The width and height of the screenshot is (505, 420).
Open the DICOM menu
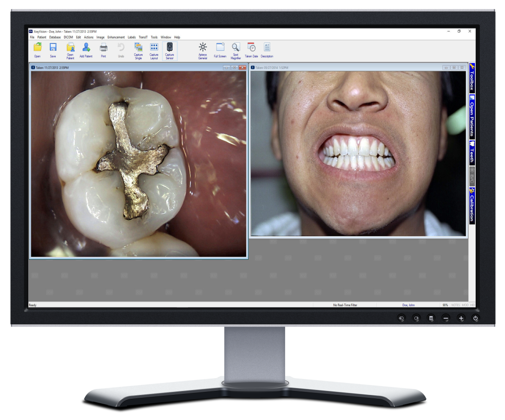click(68, 37)
